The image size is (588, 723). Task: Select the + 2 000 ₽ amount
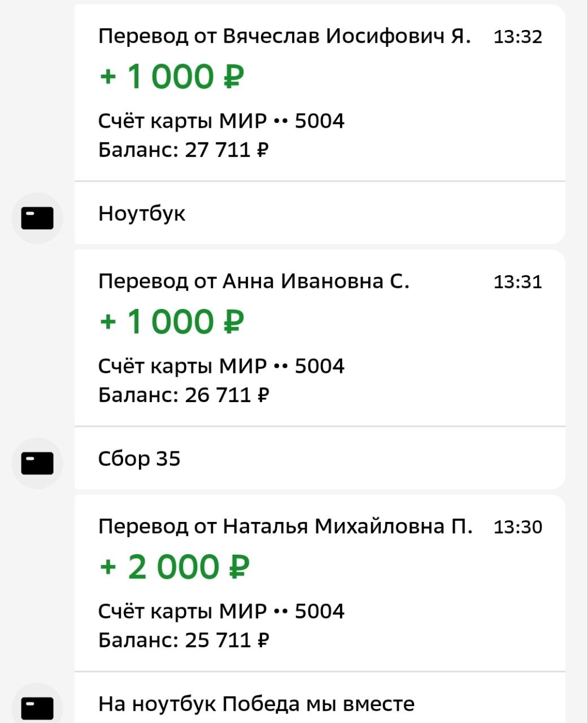(x=175, y=567)
